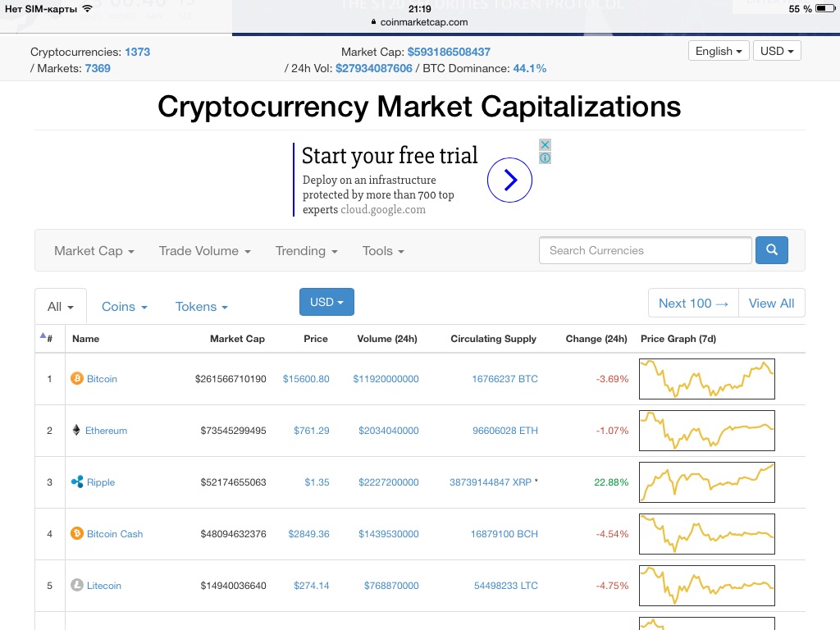The width and height of the screenshot is (840, 630).
Task: Click Ripple change value 22.88%
Action: coord(611,482)
